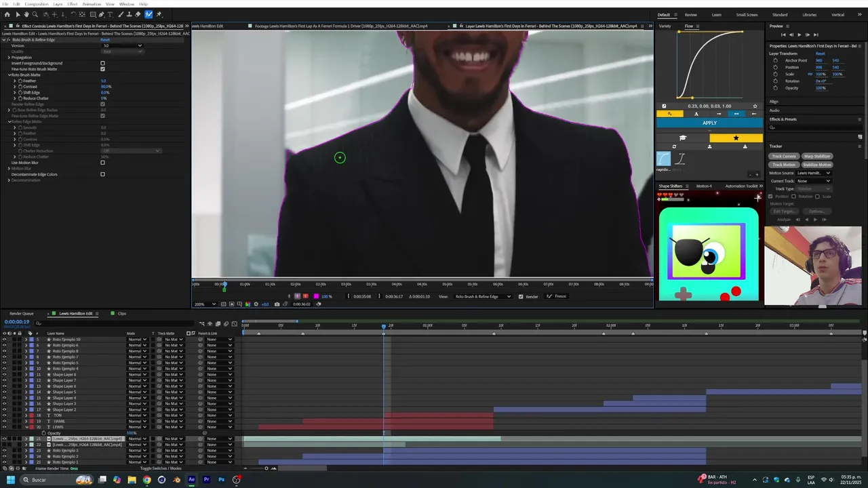Select the Type text tool
868x488 pixels.
(x=110, y=14)
